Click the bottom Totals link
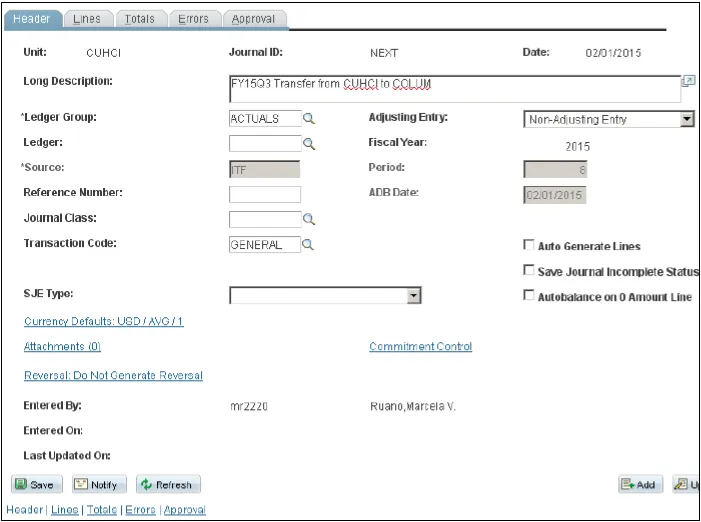Viewport: 701px width, 522px height. (102, 509)
